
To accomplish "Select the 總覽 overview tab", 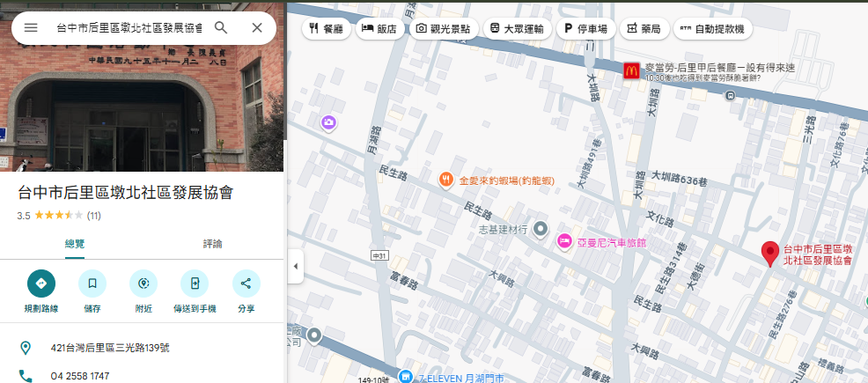I will 75,244.
